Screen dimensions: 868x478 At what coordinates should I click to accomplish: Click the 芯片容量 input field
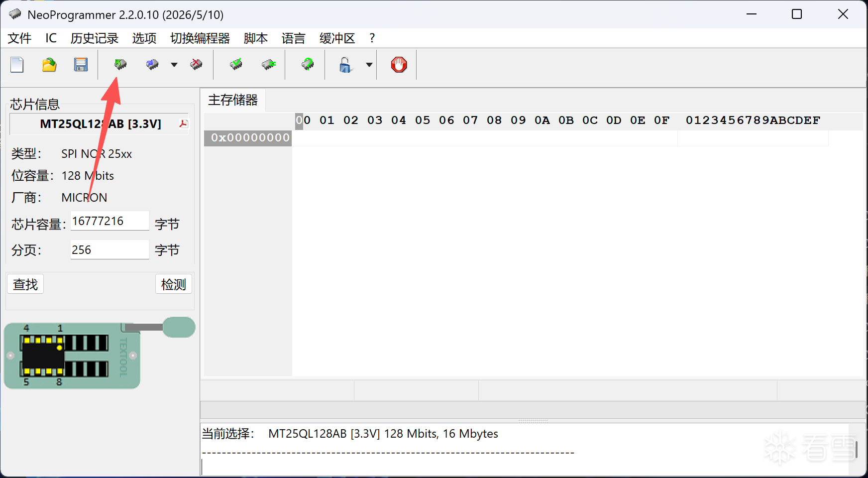click(109, 221)
